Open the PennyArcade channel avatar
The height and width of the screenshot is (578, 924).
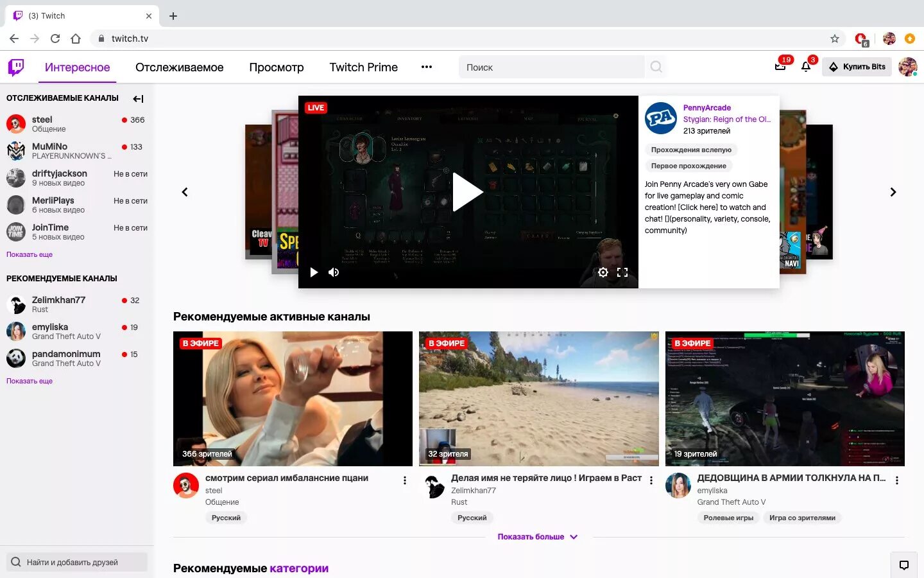[x=661, y=118]
